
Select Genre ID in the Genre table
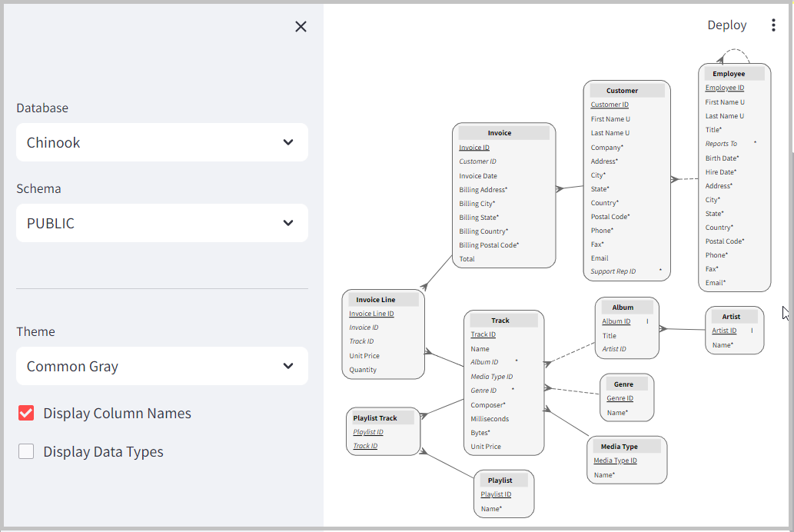pyautogui.click(x=618, y=397)
